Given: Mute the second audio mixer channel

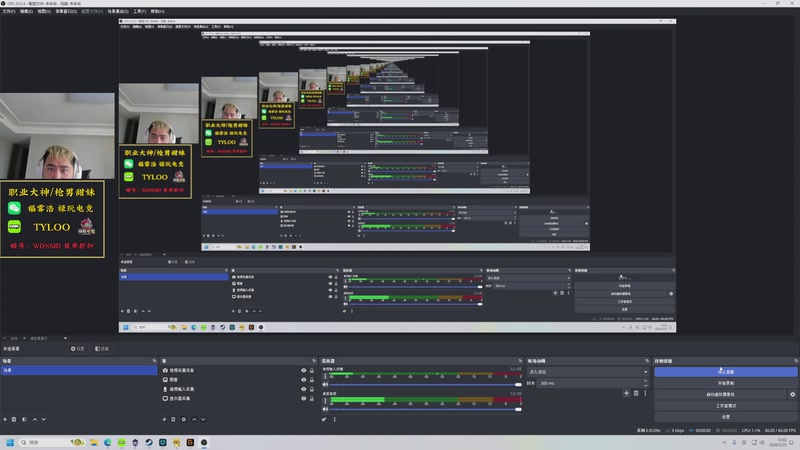Looking at the screenshot, I should click(x=325, y=409).
